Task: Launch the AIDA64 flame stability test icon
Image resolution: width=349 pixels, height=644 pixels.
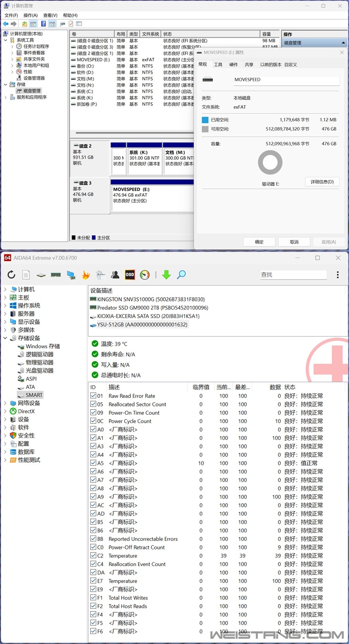Action: click(x=86, y=275)
